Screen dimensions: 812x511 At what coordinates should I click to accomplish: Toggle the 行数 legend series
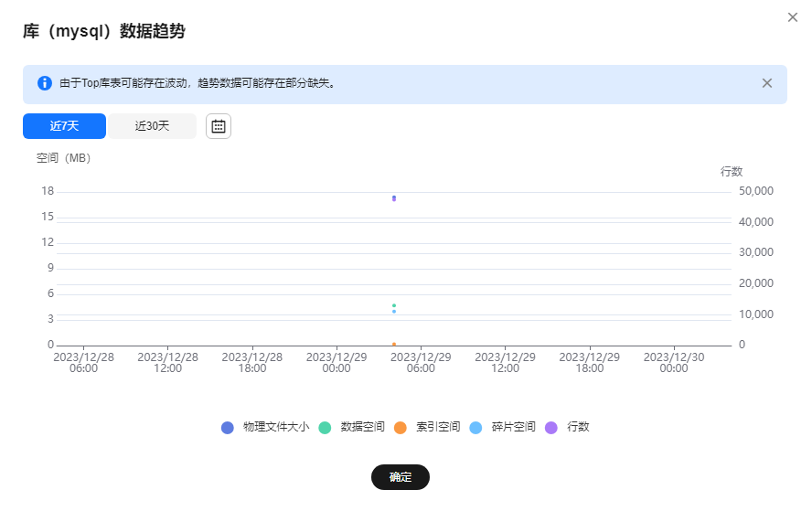(567, 427)
